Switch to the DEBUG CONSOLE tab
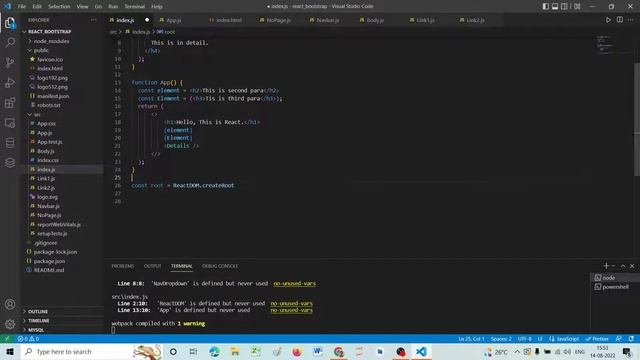Image resolution: width=640 pixels, height=360 pixels. (x=220, y=266)
